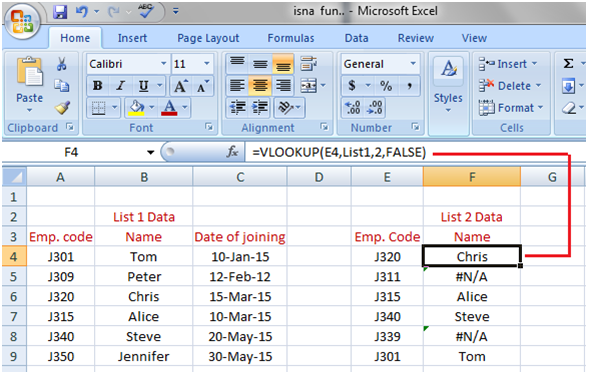The width and height of the screenshot is (589, 374).
Task: Select column F header
Action: [472, 177]
